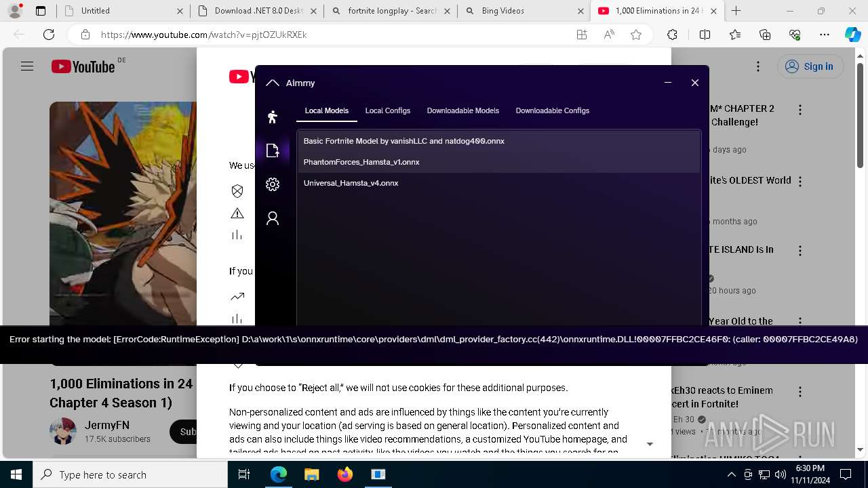The height and width of the screenshot is (488, 868).
Task: Refresh the YouTube page
Action: pos(49,35)
